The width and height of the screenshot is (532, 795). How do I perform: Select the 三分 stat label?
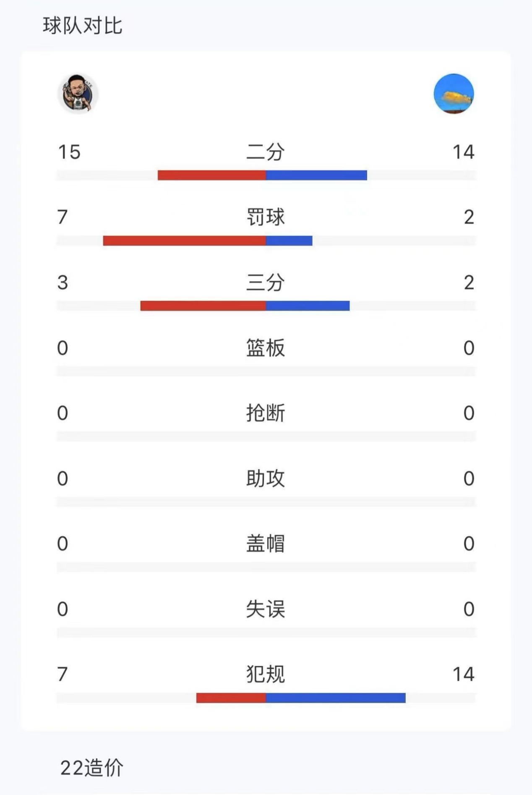tap(266, 282)
